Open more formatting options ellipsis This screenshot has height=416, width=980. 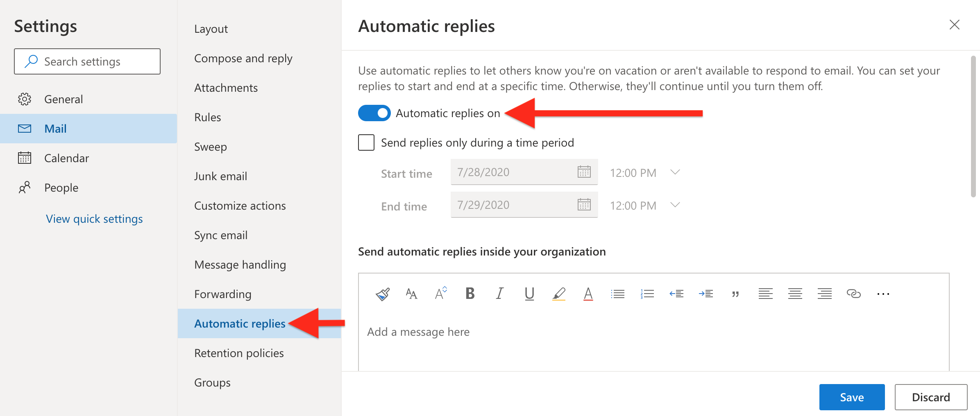tap(883, 294)
